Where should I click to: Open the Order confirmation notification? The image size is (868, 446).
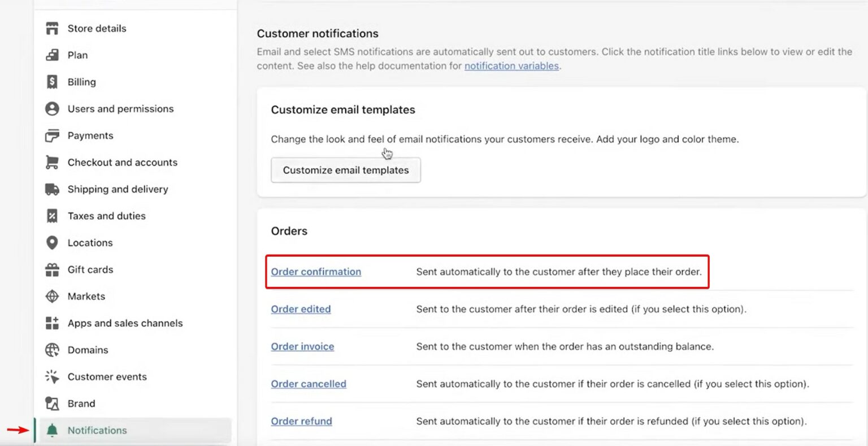(x=315, y=272)
